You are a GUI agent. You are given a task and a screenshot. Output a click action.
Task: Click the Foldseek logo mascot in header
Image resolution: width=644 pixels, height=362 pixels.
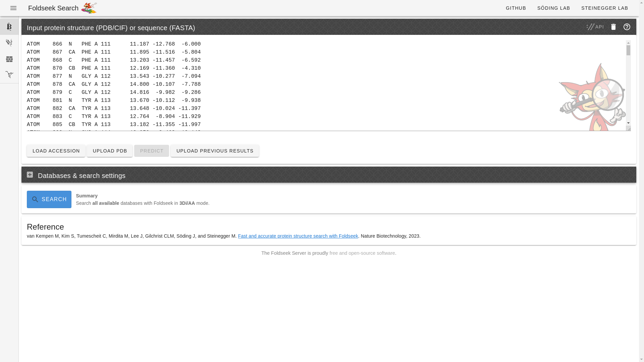pyautogui.click(x=89, y=8)
